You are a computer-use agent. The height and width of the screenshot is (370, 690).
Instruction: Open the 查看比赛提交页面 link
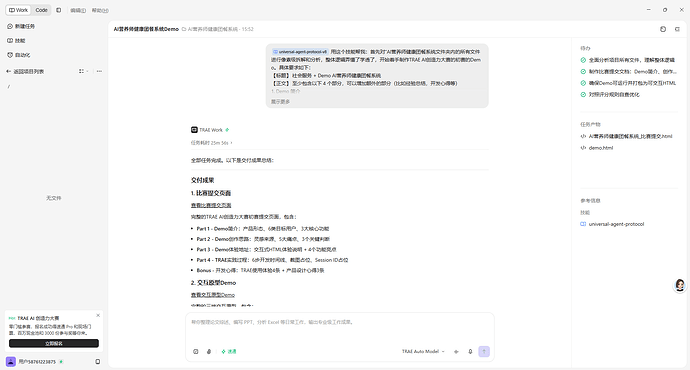(211, 205)
